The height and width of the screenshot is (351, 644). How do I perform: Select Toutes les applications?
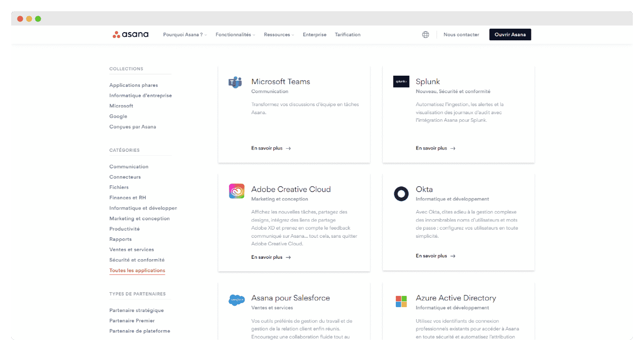pyautogui.click(x=137, y=270)
